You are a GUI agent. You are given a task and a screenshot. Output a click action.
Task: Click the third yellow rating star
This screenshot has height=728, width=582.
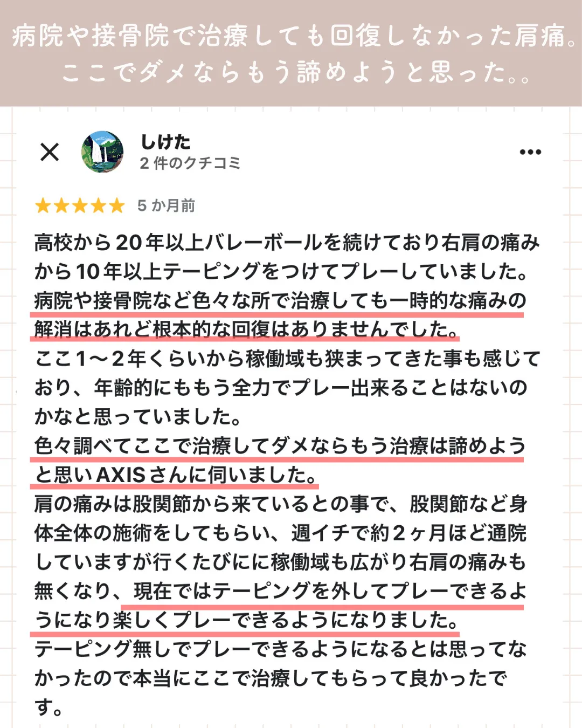(80, 205)
